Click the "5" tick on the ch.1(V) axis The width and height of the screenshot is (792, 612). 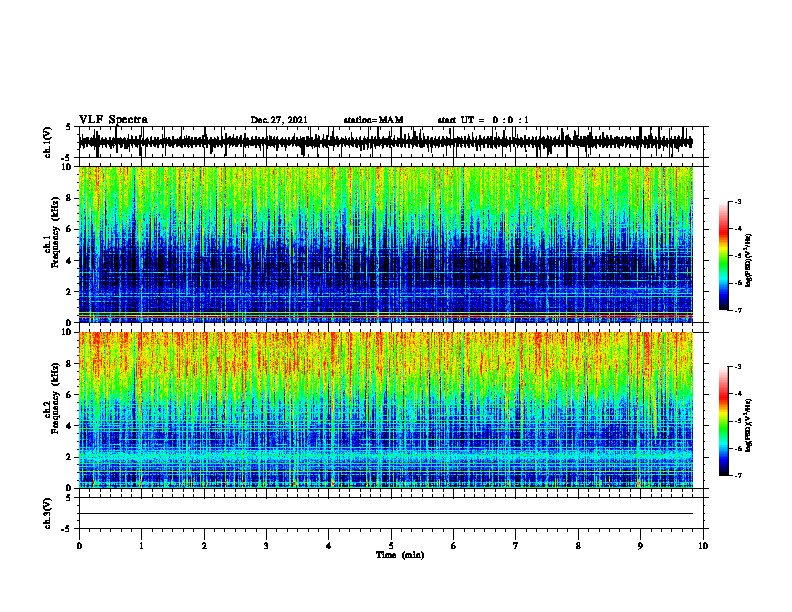click(x=69, y=127)
